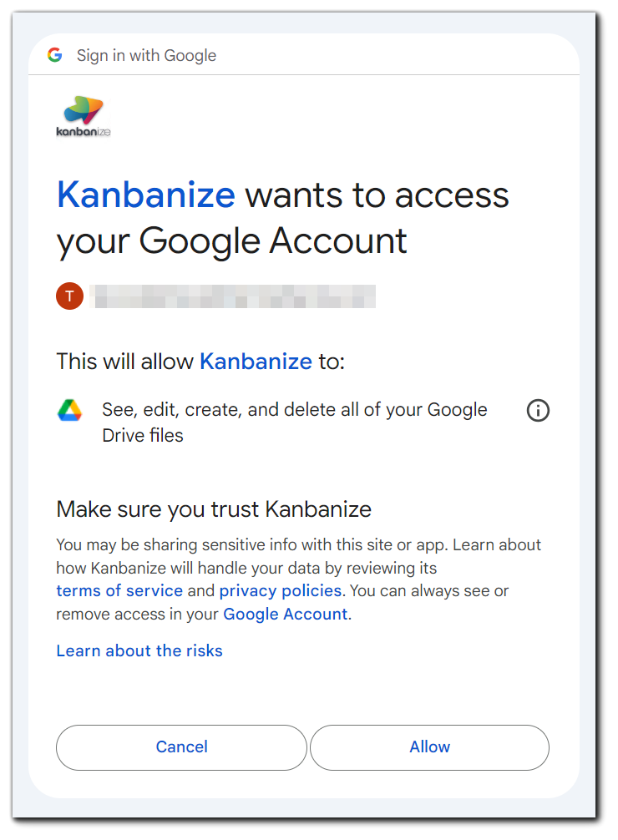Open the terms of service link

pyautogui.click(x=119, y=590)
